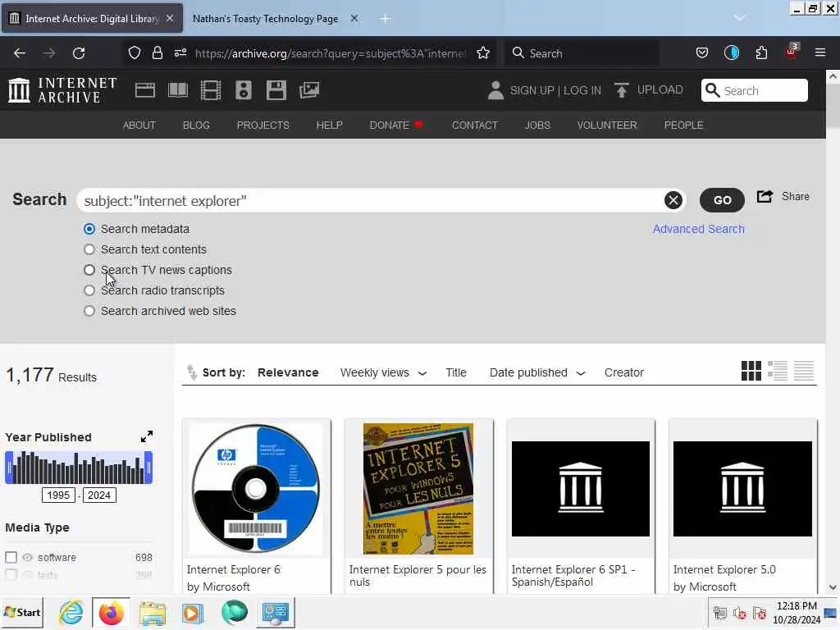Switch to extended list view
The width and height of the screenshot is (840, 630).
(778, 371)
